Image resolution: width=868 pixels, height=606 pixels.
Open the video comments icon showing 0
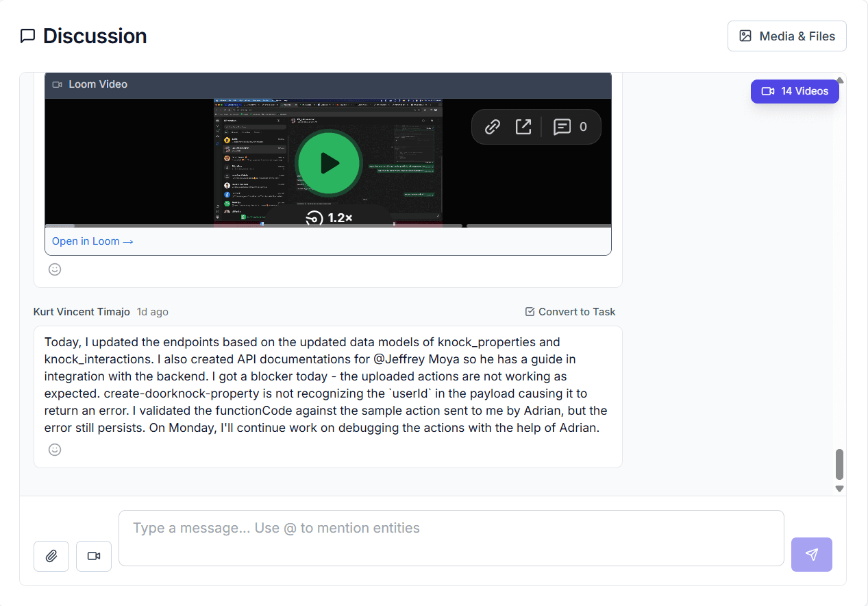[570, 127]
